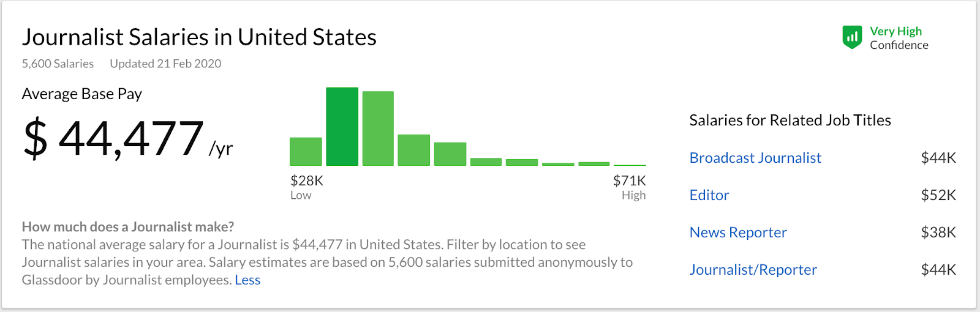Click the third histogram bar
Screen dimensions: 980x312
[378, 128]
